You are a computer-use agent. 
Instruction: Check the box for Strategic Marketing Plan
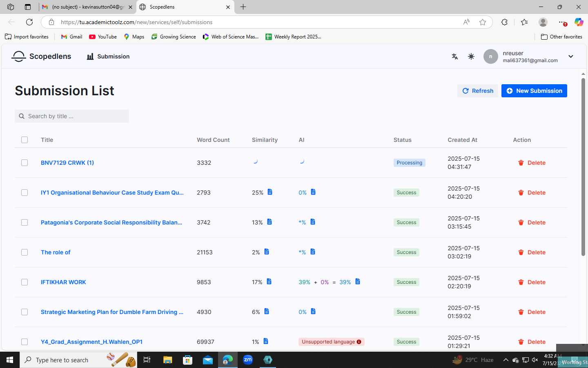pos(24,312)
